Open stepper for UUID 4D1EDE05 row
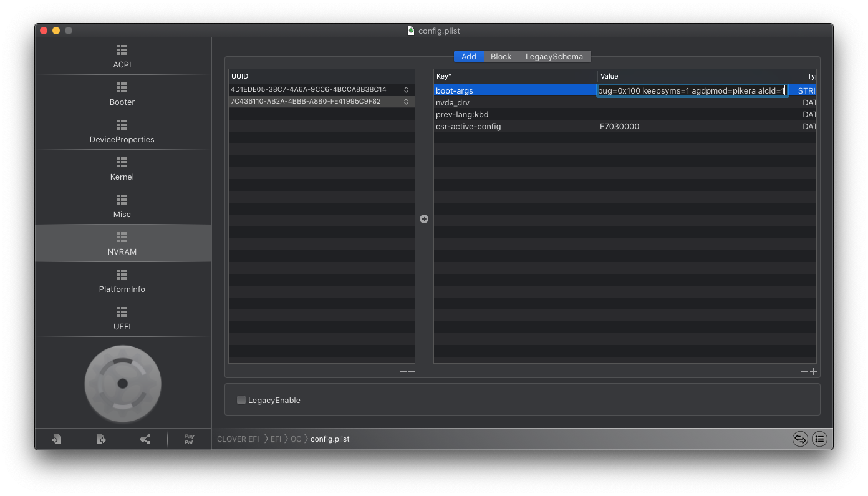 [x=406, y=90]
